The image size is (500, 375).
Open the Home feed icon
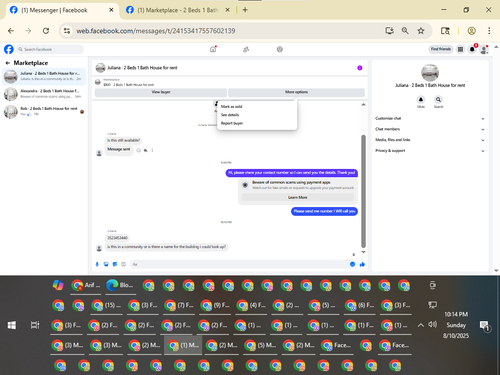213,49
